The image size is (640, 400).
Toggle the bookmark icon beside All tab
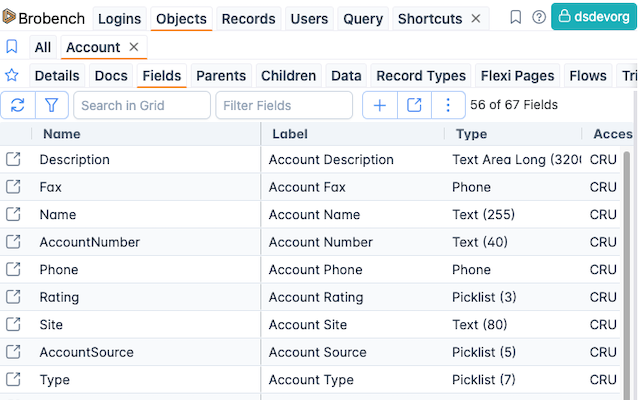(x=12, y=47)
